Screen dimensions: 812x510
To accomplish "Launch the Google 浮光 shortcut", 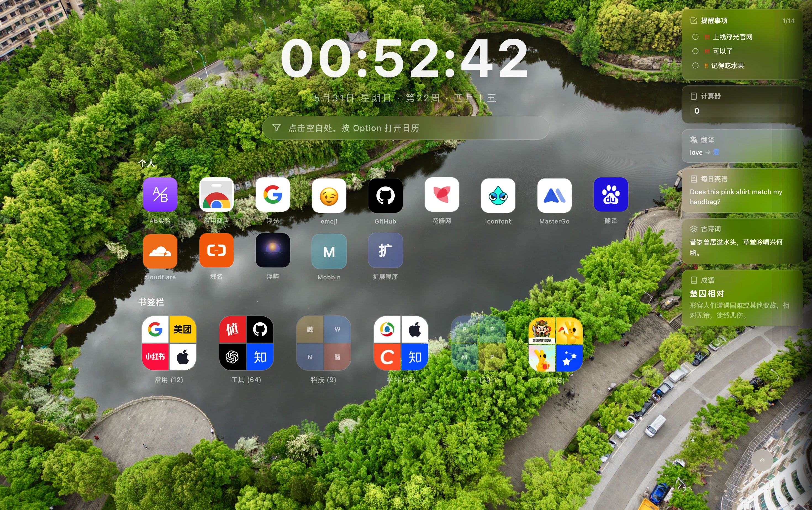I will point(273,194).
